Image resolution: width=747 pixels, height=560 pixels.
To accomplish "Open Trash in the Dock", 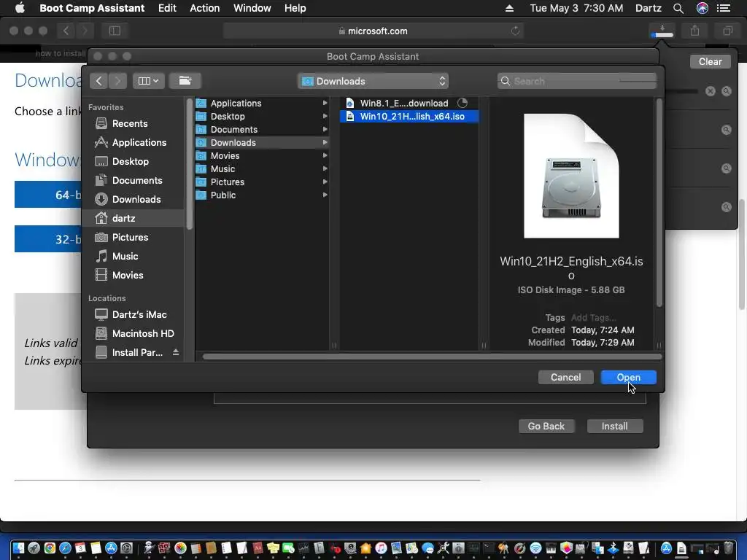I will pyautogui.click(x=728, y=548).
